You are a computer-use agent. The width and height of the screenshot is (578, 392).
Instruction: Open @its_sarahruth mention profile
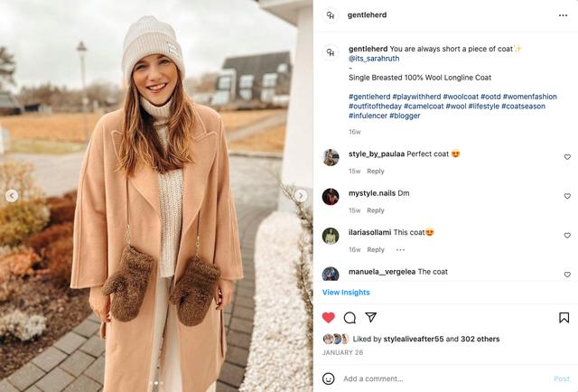click(374, 59)
